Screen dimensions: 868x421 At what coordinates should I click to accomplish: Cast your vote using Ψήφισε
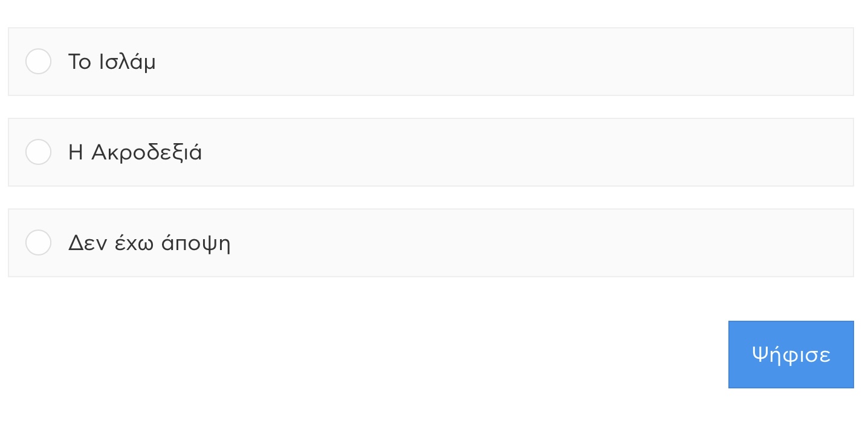pyautogui.click(x=791, y=355)
